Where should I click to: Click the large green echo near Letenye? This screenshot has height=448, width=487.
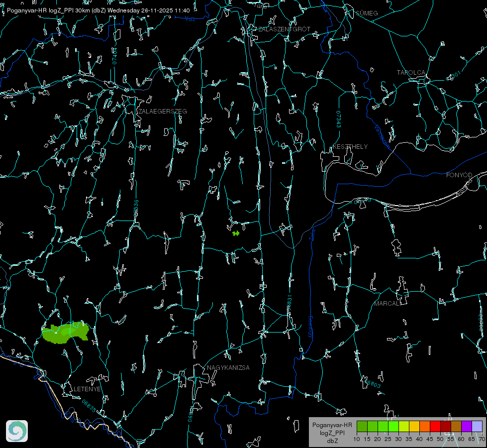click(66, 333)
